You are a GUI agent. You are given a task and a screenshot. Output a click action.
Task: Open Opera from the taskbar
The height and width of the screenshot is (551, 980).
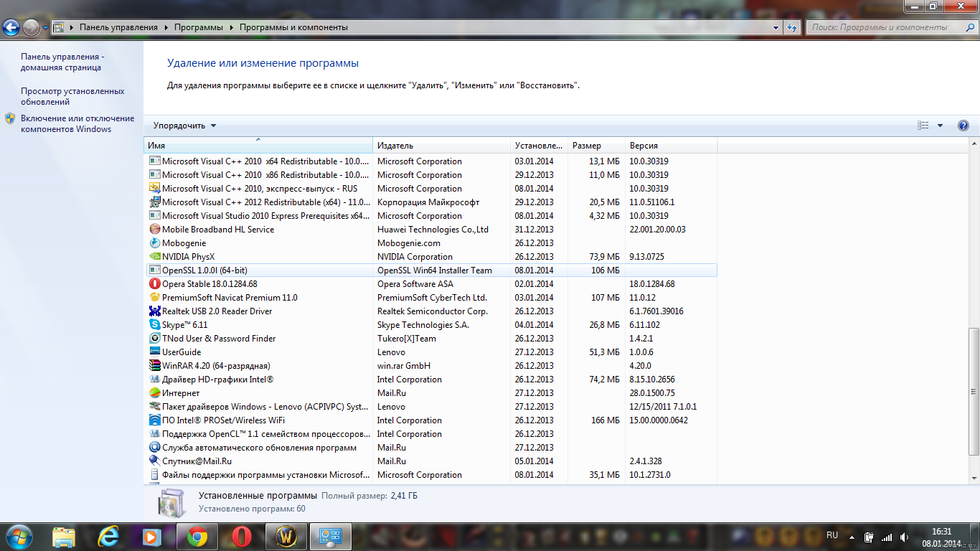coord(242,536)
